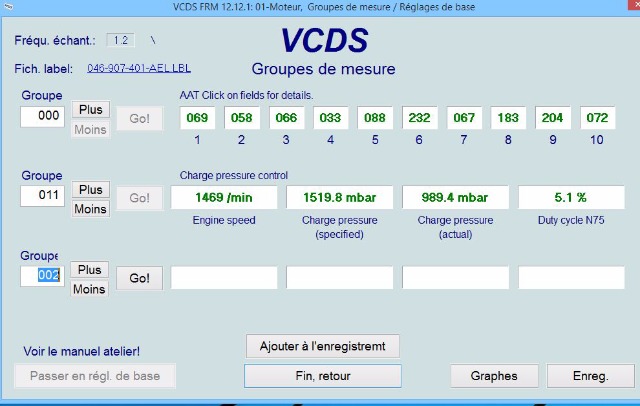Click field 10 showing value 072
This screenshot has height=406, width=640.
(598, 118)
